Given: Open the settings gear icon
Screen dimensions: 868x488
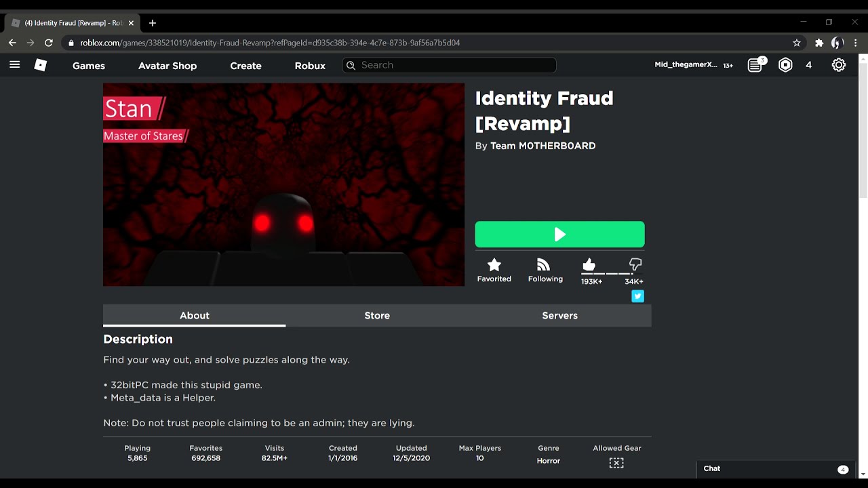Looking at the screenshot, I should [x=839, y=65].
